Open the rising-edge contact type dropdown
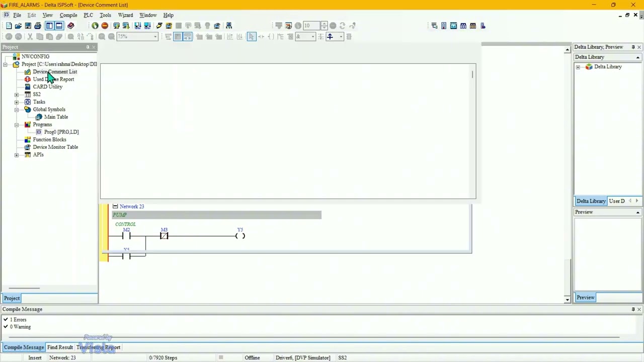 pos(341,37)
